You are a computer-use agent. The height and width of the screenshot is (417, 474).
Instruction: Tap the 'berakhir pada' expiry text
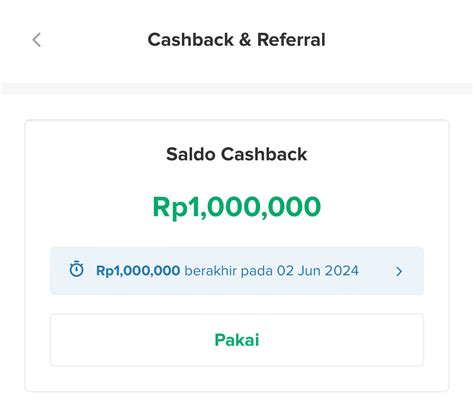point(229,271)
